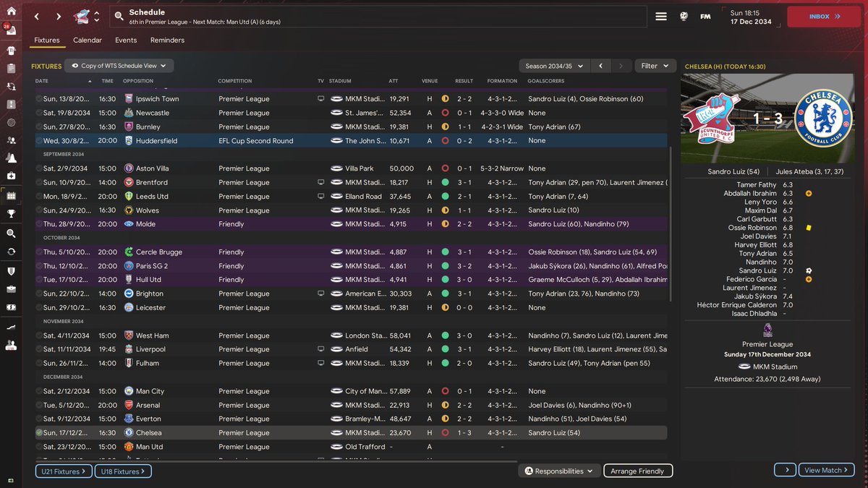
Task: Open the Responsibilities dropdown
Action: (x=560, y=471)
